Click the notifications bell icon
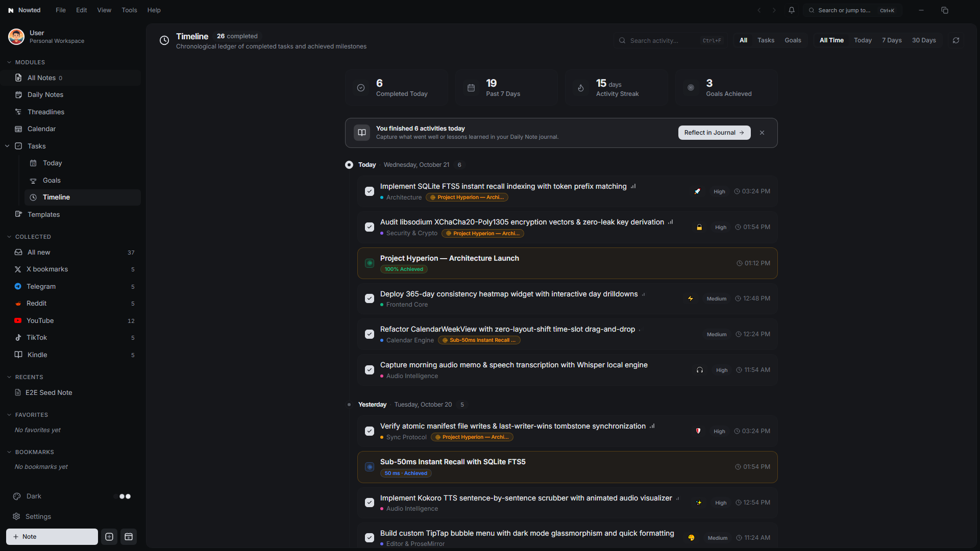The image size is (980, 551). pyautogui.click(x=792, y=10)
